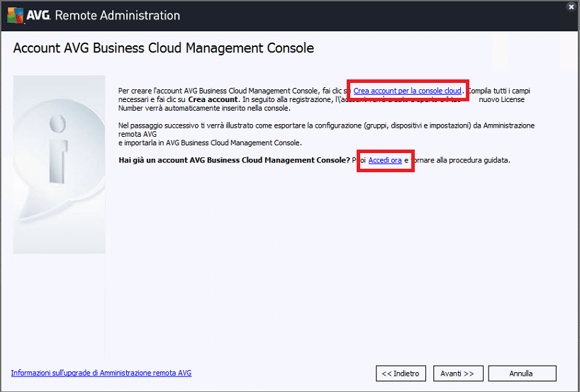Click the info speech bubble image
Viewport: 580px width, 392px height.
pyautogui.click(x=59, y=164)
